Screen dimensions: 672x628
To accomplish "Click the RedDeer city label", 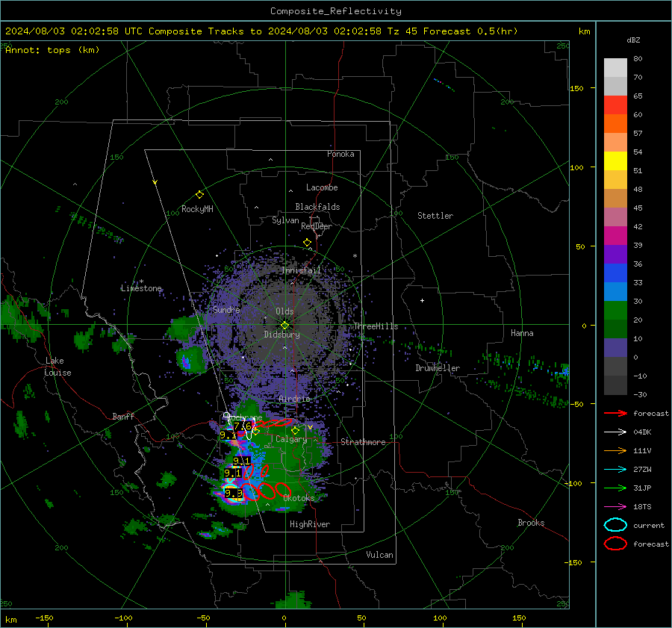I will (x=317, y=226).
